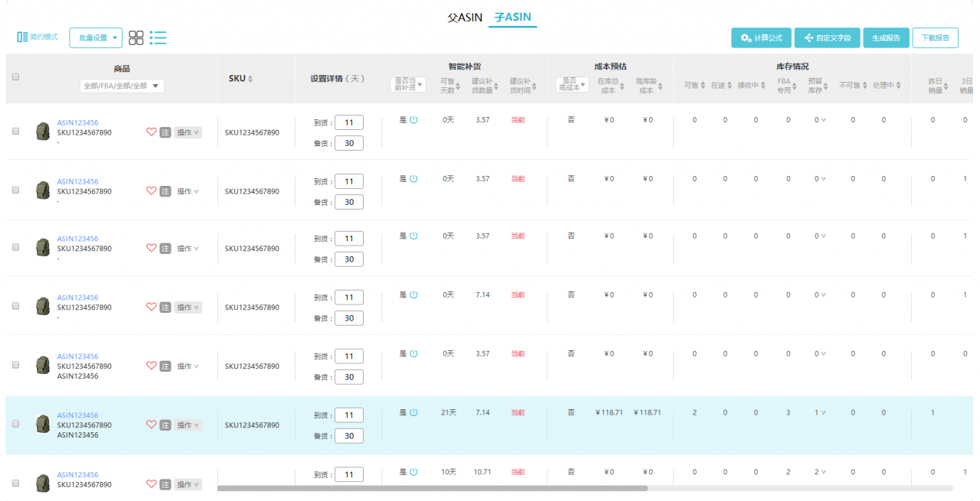
Task: Switch to list view icon
Action: click(158, 37)
